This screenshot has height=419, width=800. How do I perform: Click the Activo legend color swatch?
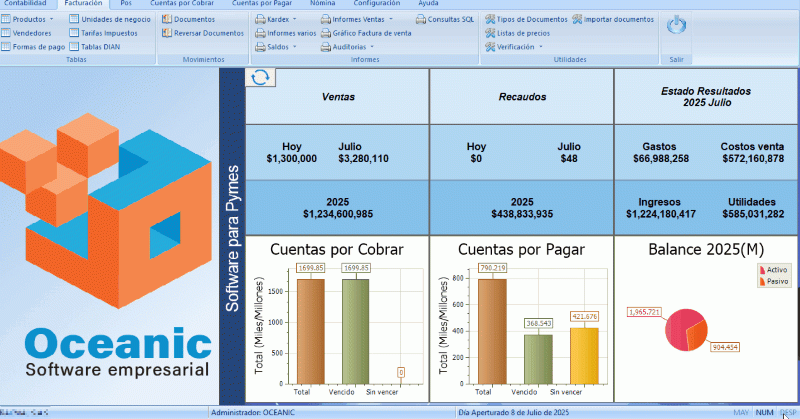(x=761, y=270)
